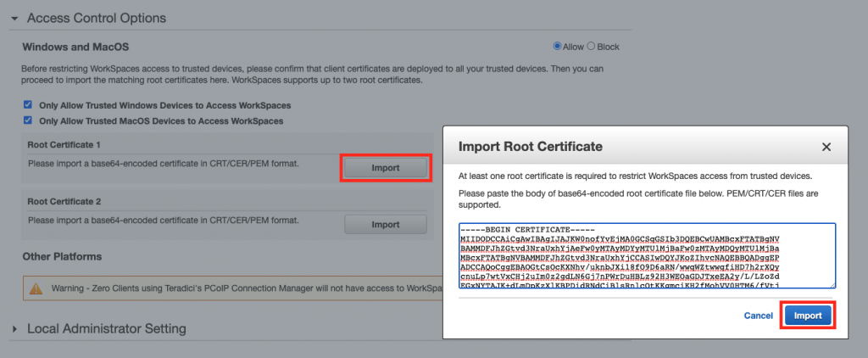Click the BEGIN CERTIFICATE line
868x358 pixels.
pos(527,229)
